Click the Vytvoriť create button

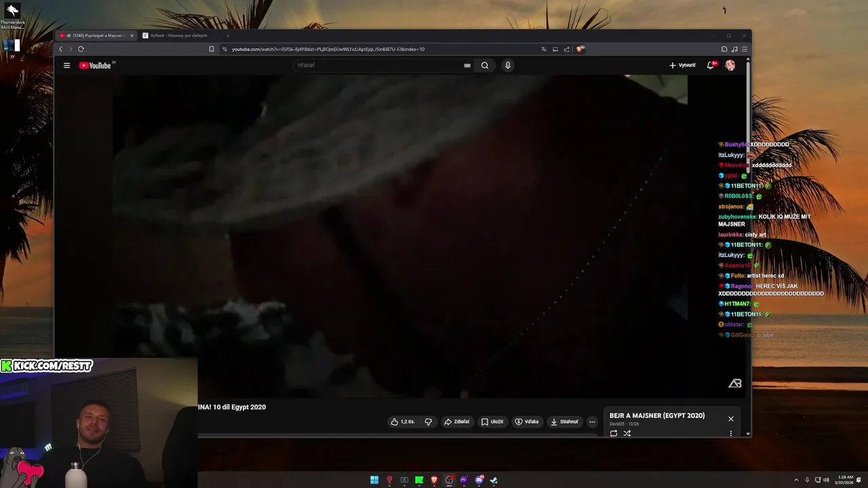pyautogui.click(x=682, y=65)
